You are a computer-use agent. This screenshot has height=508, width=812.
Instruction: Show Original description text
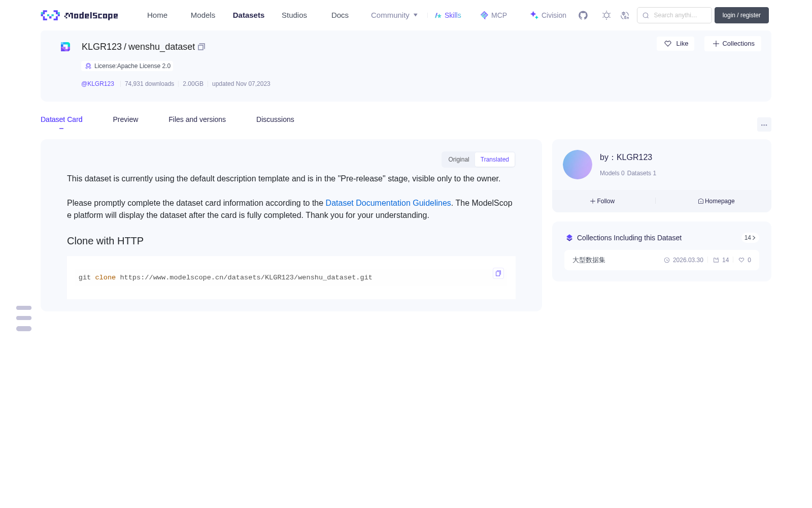tap(459, 160)
